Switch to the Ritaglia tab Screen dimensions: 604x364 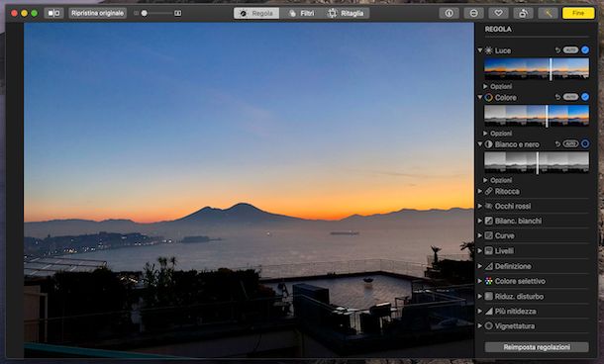[x=346, y=13]
